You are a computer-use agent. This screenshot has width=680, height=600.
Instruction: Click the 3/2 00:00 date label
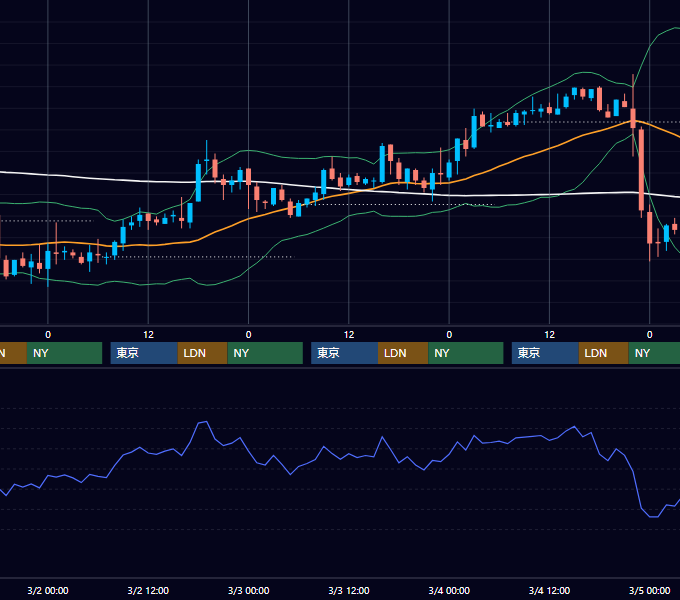(x=48, y=590)
